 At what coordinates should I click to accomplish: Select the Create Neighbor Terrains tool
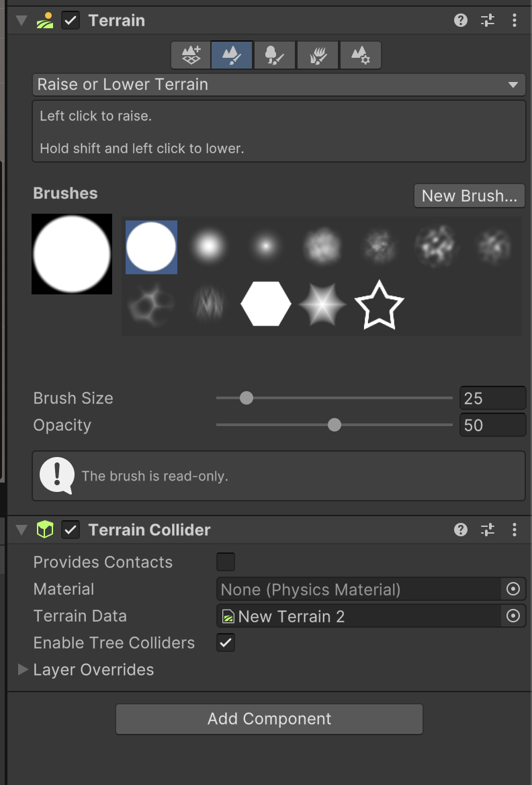(x=191, y=55)
